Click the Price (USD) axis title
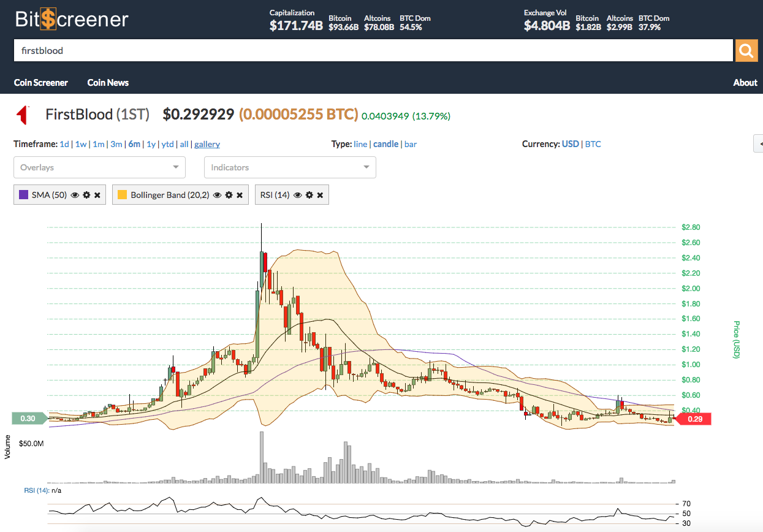The width and height of the screenshot is (763, 532). pos(736,340)
